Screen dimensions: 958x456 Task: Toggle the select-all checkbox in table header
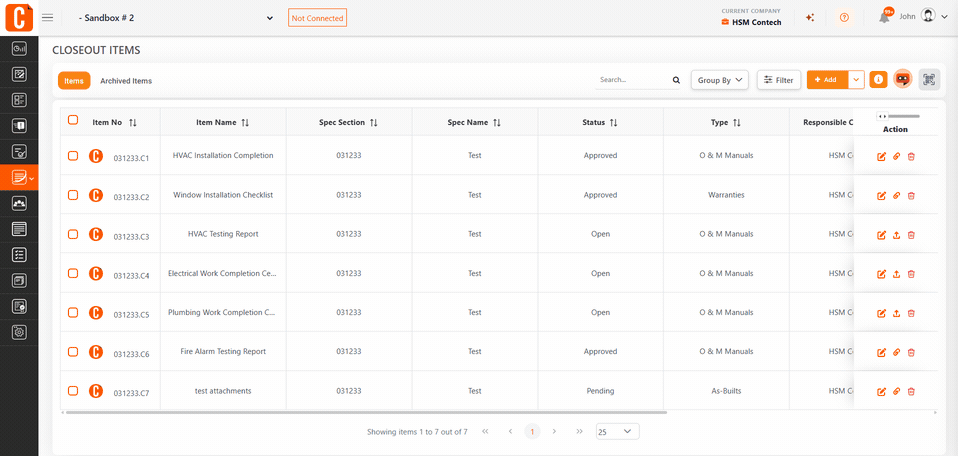[73, 120]
